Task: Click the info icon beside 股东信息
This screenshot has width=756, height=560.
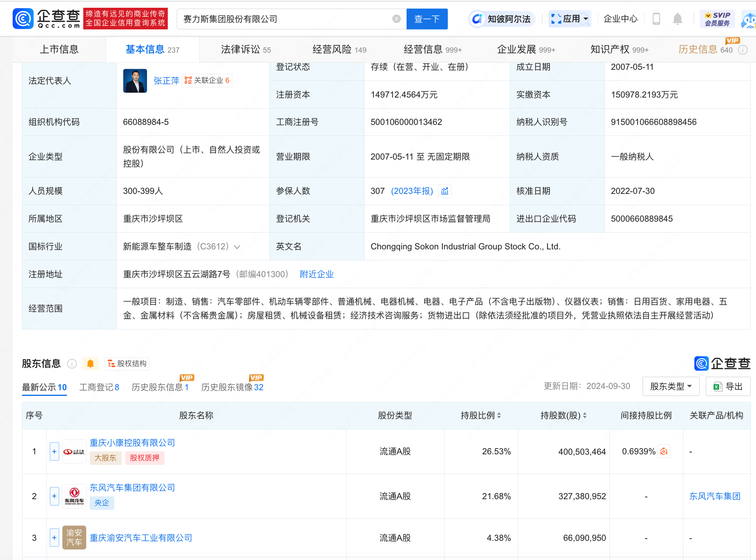Action: pos(72,363)
